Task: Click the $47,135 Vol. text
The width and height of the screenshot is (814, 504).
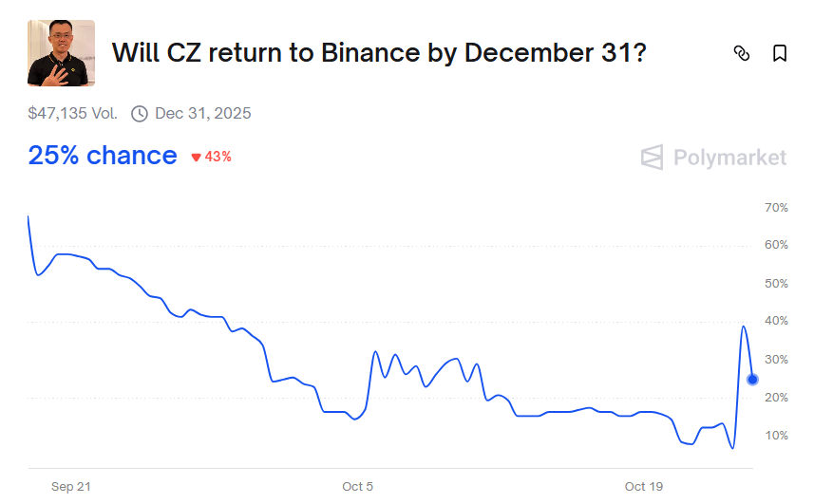Action: pyautogui.click(x=73, y=114)
